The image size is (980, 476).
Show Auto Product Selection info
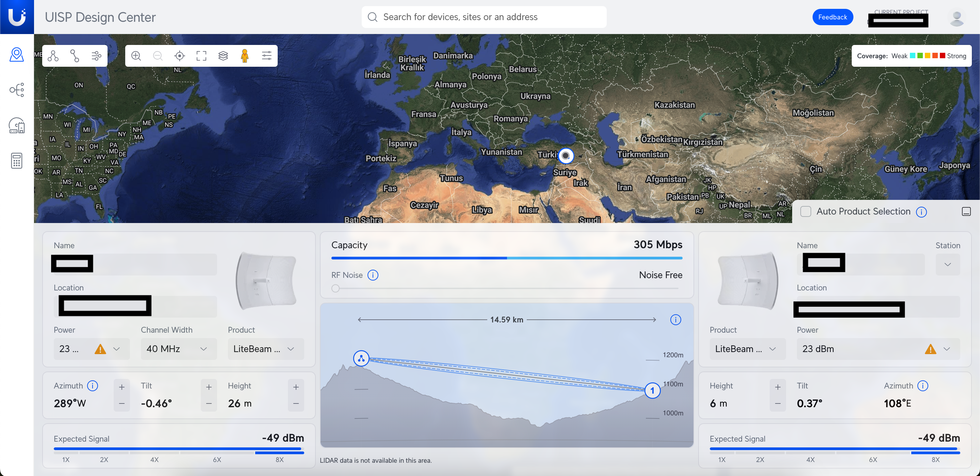click(x=921, y=212)
